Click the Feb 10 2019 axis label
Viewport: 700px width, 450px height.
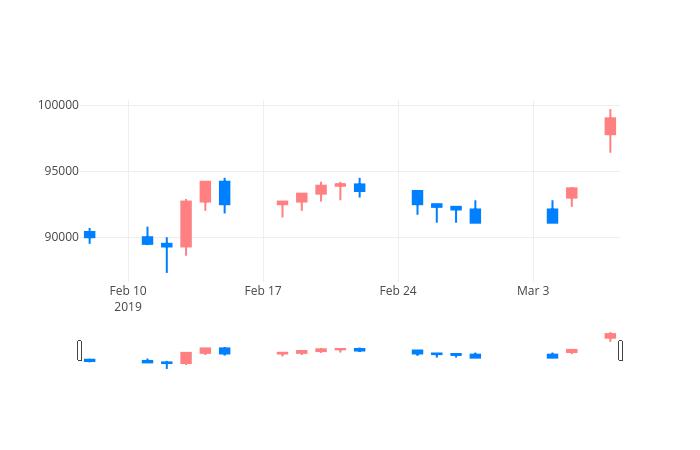point(128,299)
